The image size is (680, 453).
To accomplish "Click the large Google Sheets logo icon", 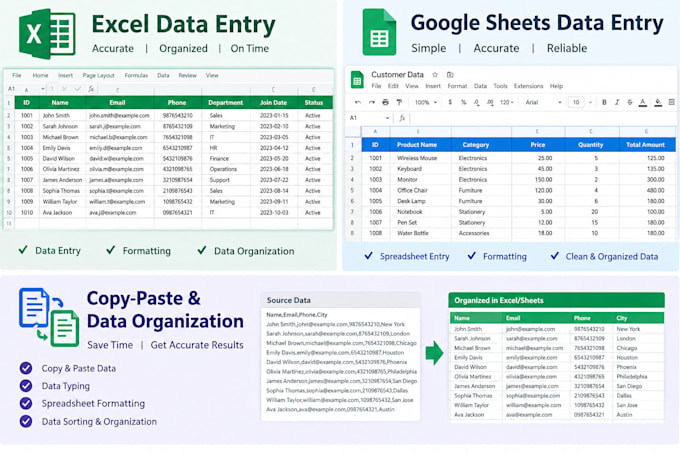I will tap(379, 32).
